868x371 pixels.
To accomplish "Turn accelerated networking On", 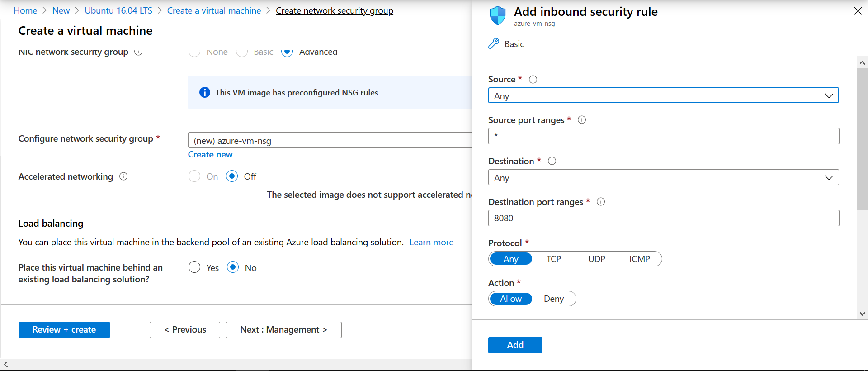I will tap(194, 176).
